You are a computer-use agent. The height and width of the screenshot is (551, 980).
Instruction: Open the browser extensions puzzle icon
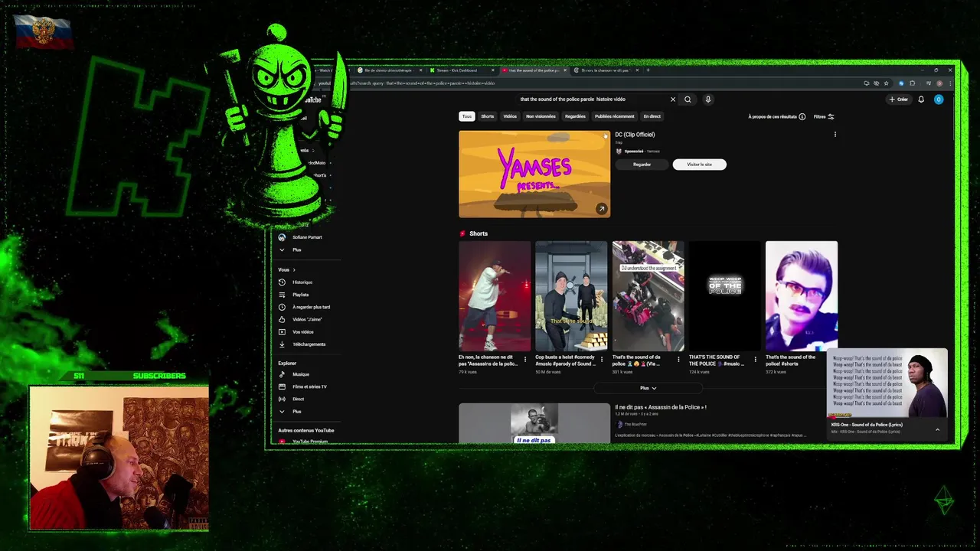click(912, 83)
